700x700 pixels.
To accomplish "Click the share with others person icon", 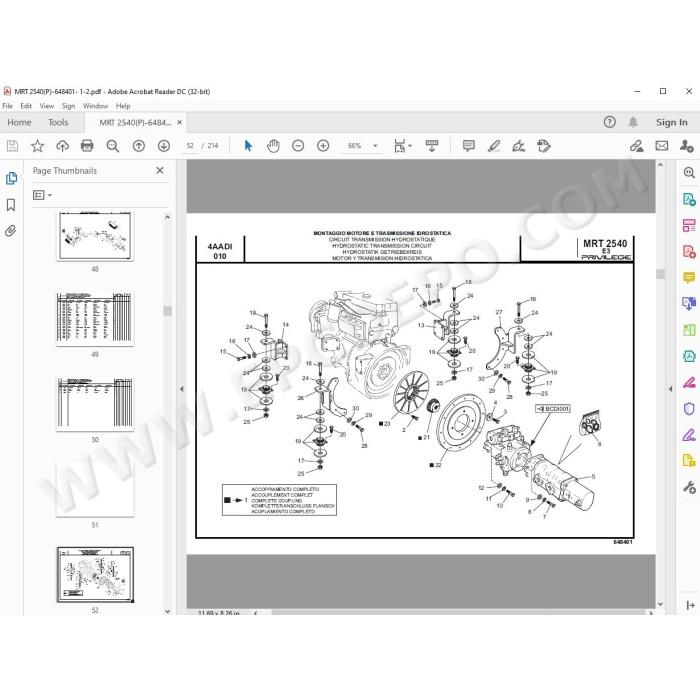I will coord(687,146).
